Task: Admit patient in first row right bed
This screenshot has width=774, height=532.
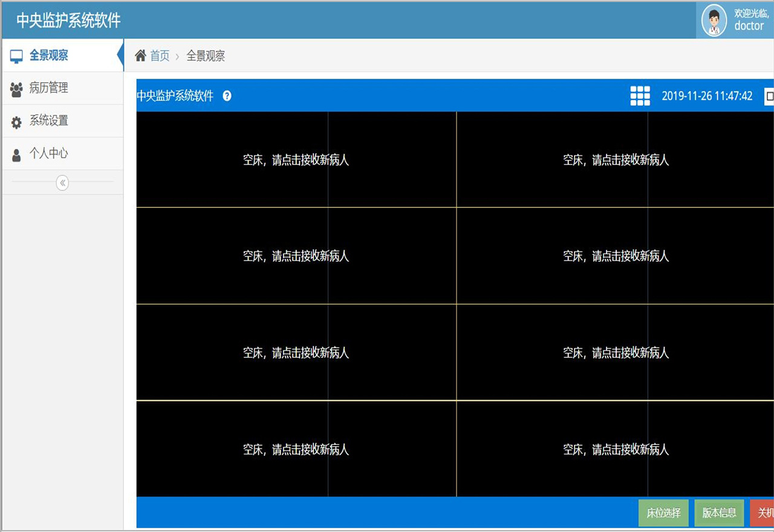Action: tap(616, 160)
